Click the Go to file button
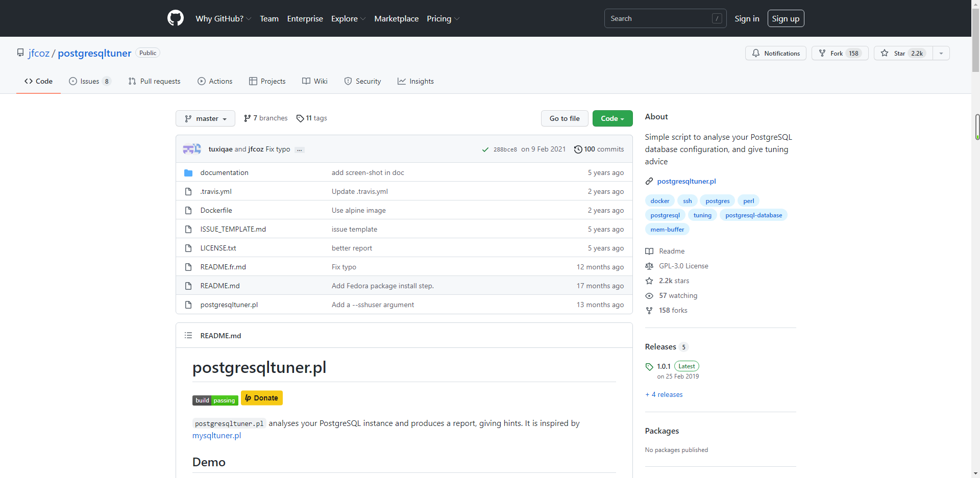This screenshot has width=980, height=478. tap(565, 118)
